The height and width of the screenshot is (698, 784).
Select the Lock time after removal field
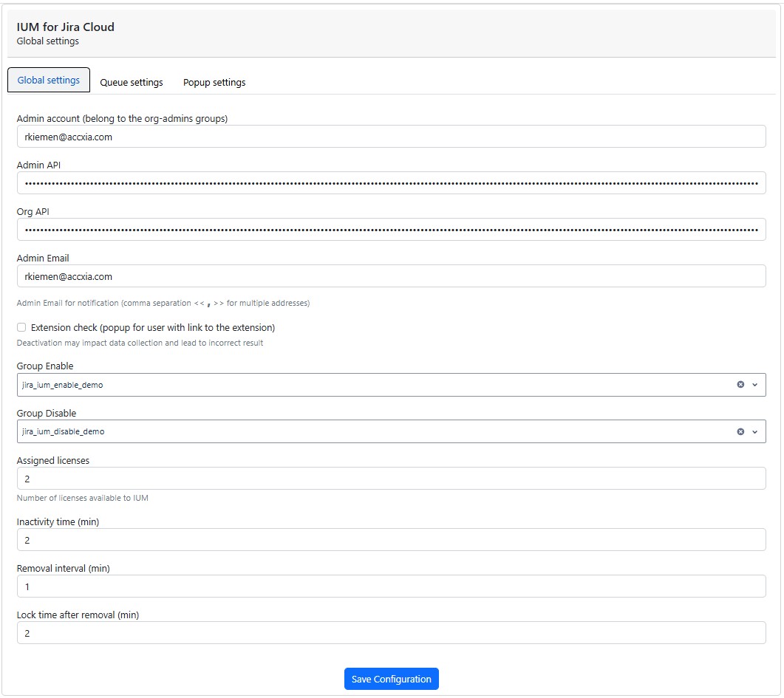click(391, 633)
